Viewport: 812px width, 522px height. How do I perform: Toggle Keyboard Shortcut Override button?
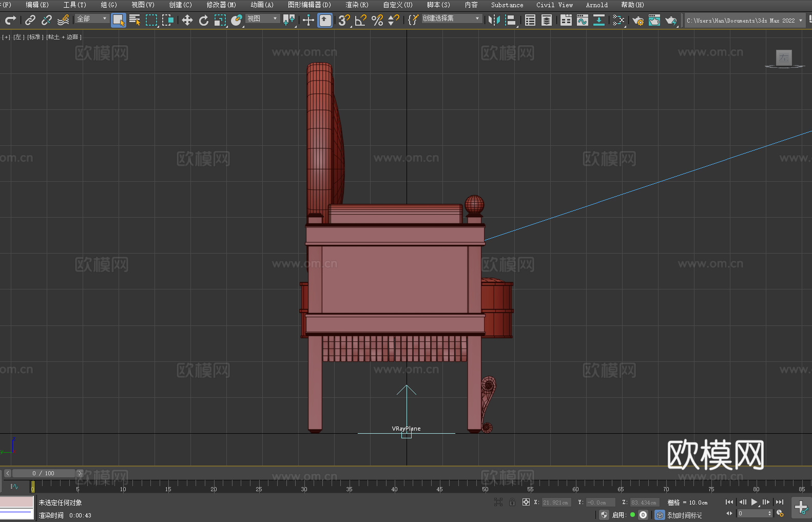point(325,20)
